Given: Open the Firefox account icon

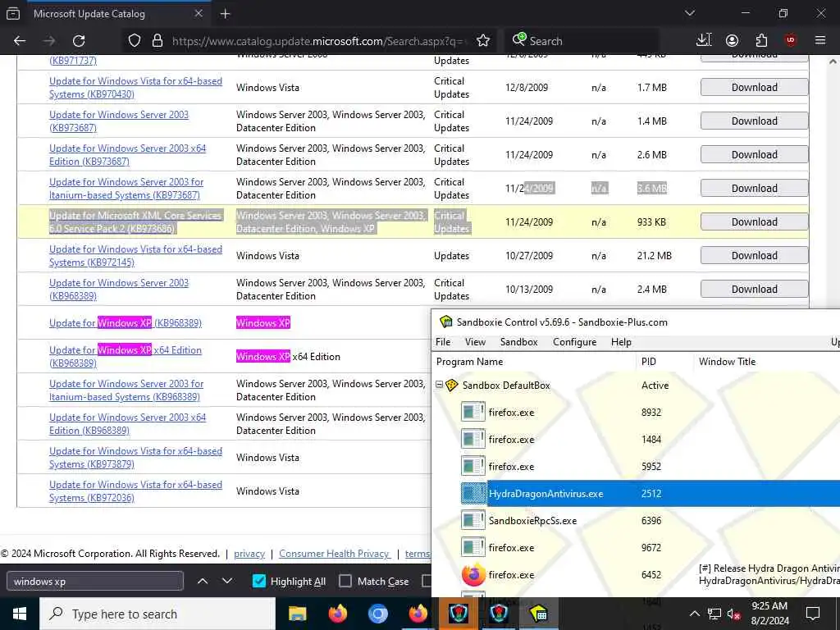Looking at the screenshot, I should (733, 41).
